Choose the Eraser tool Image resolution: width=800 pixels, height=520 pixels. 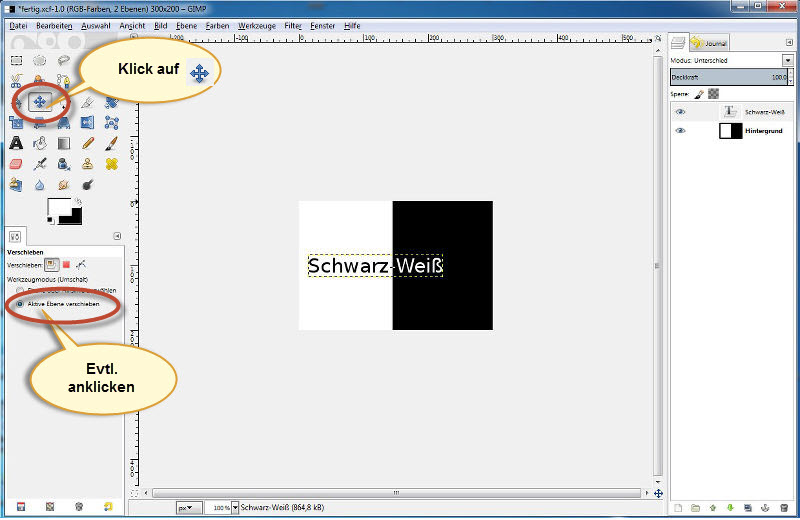point(16,165)
